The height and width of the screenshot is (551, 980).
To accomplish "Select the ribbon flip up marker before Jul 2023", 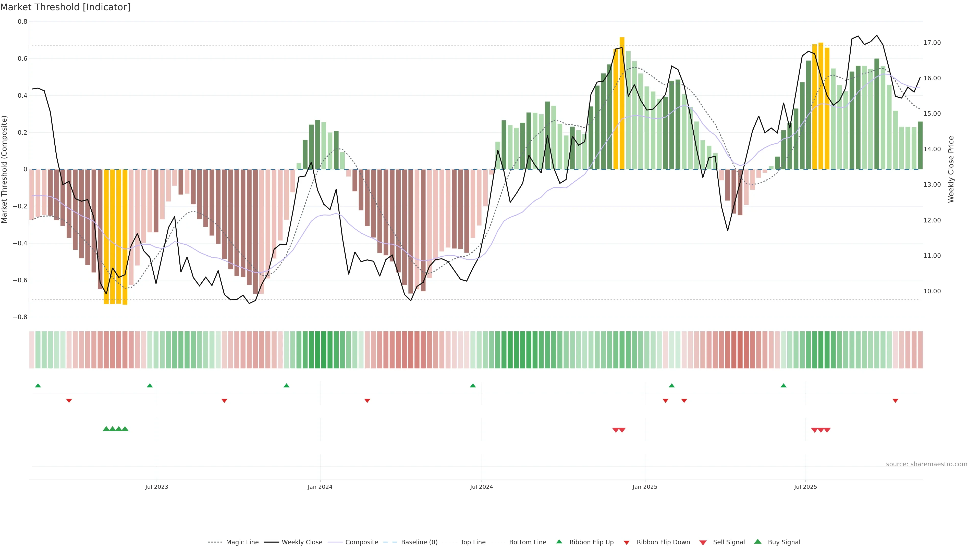I will (x=150, y=386).
